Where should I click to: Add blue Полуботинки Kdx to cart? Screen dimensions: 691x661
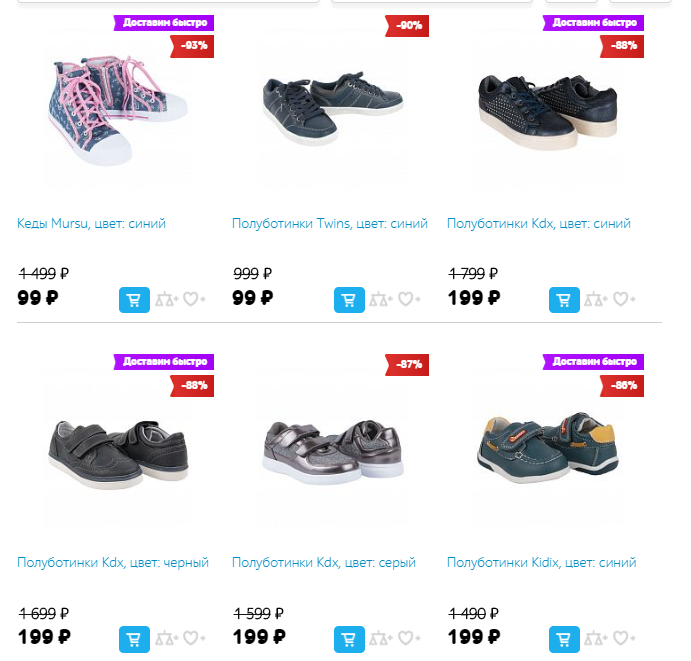point(564,300)
